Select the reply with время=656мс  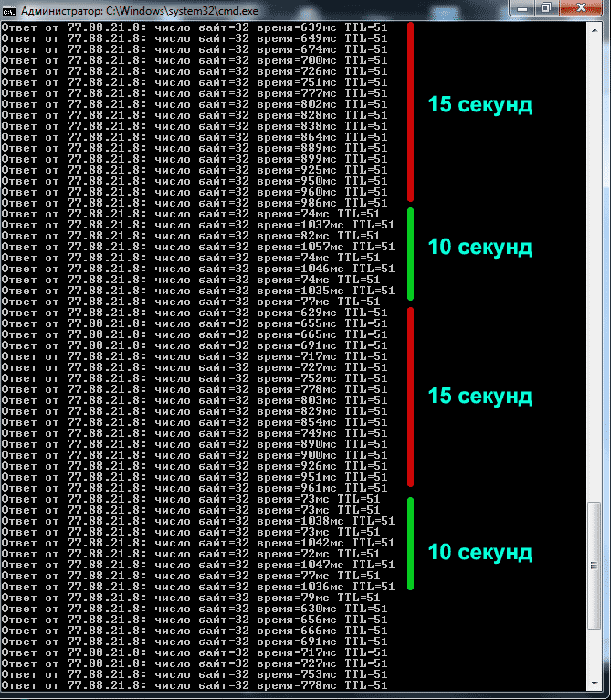tap(195, 620)
